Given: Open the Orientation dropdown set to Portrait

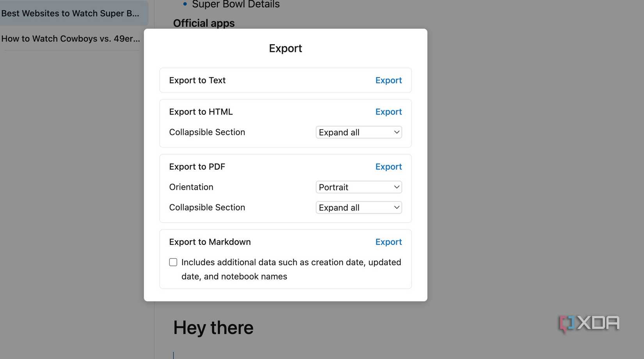Looking at the screenshot, I should (x=358, y=187).
